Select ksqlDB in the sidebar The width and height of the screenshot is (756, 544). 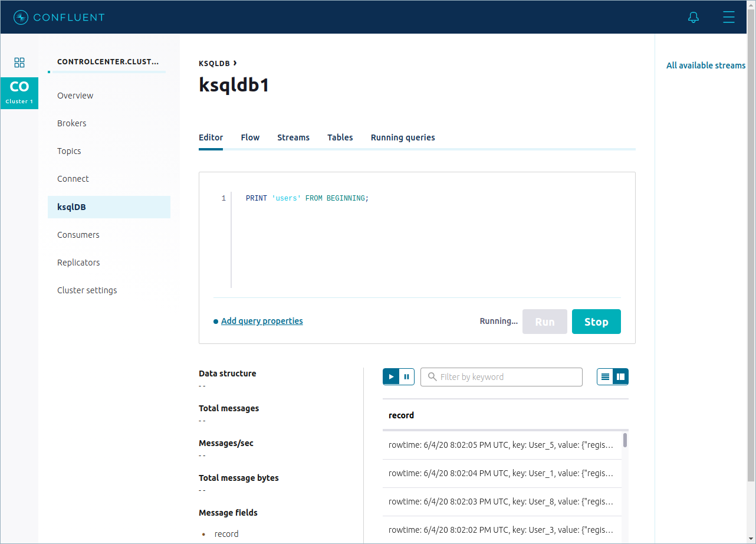(x=109, y=207)
